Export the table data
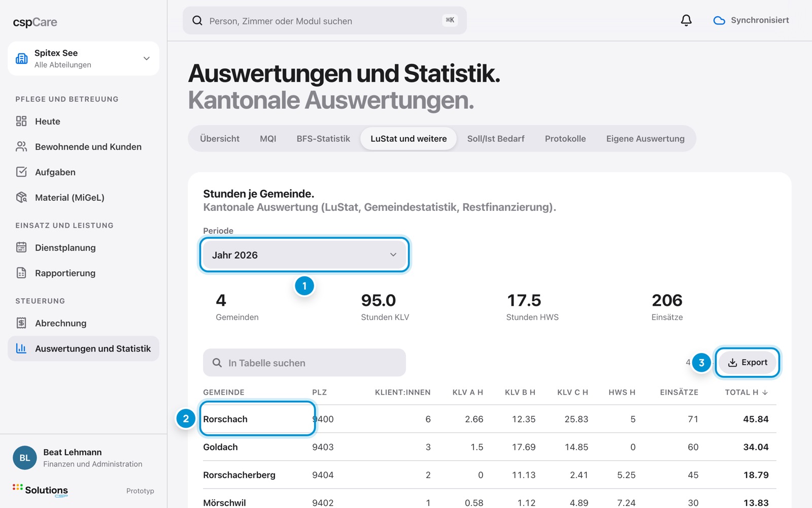 click(x=748, y=362)
